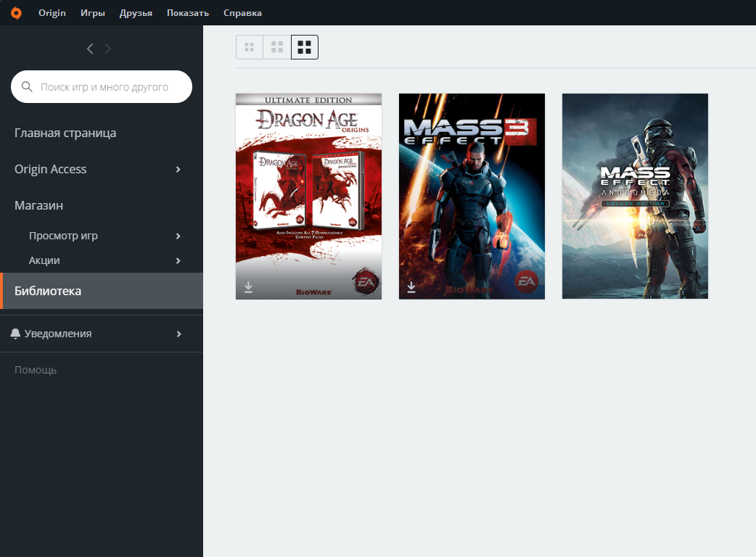This screenshot has width=756, height=557.
Task: Open Уведомления notifications
Action: [x=58, y=334]
